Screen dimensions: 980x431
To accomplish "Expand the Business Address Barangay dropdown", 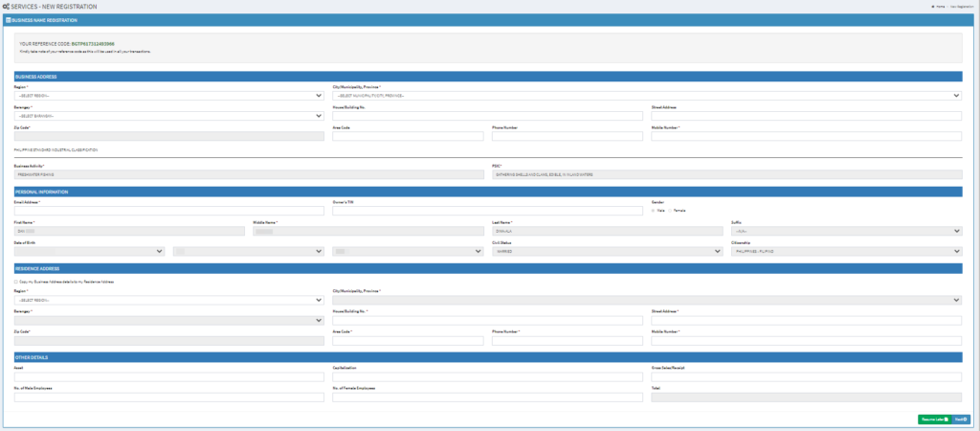I will (168, 116).
